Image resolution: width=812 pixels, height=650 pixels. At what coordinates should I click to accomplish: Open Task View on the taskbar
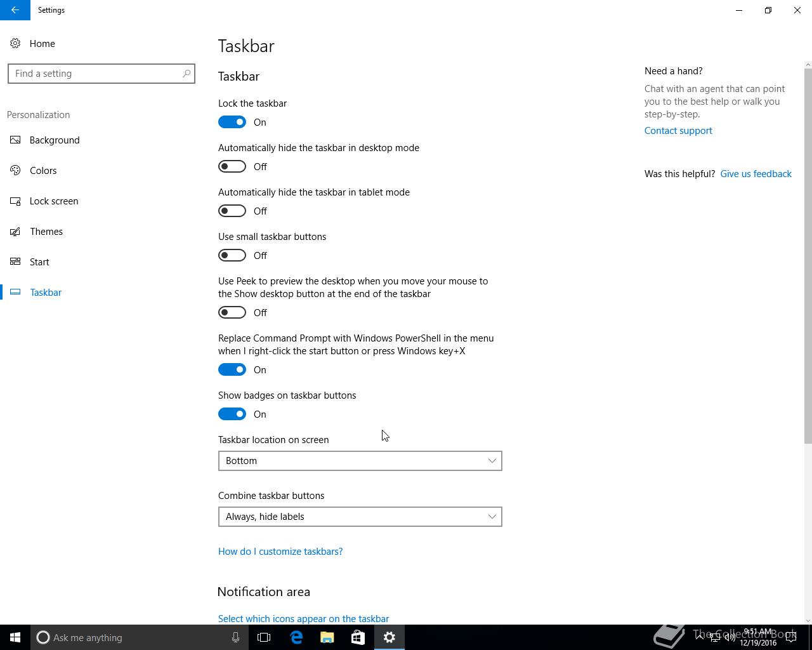[264, 637]
